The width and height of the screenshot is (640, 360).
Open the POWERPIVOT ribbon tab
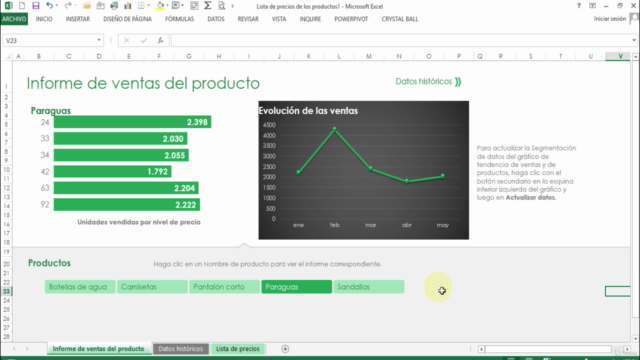coord(351,19)
